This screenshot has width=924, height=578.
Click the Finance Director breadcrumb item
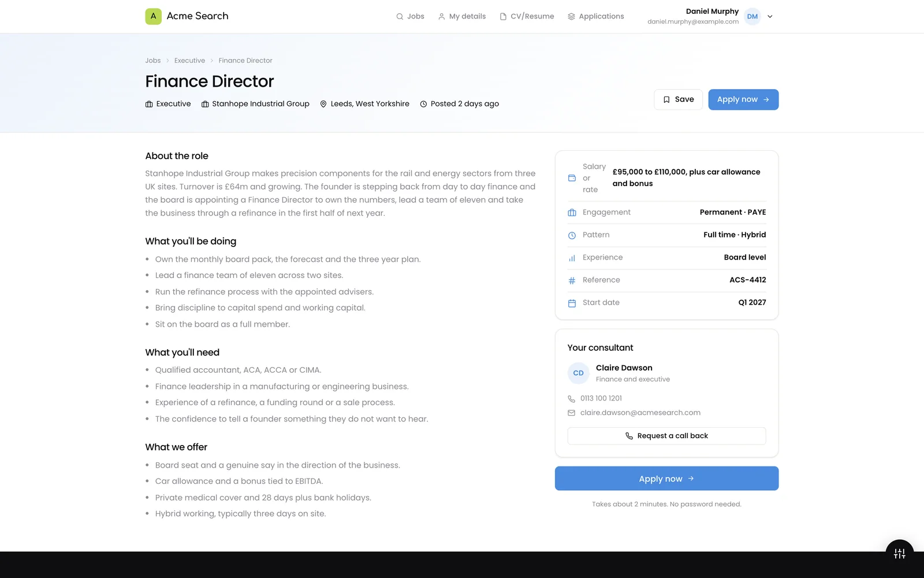(x=245, y=61)
